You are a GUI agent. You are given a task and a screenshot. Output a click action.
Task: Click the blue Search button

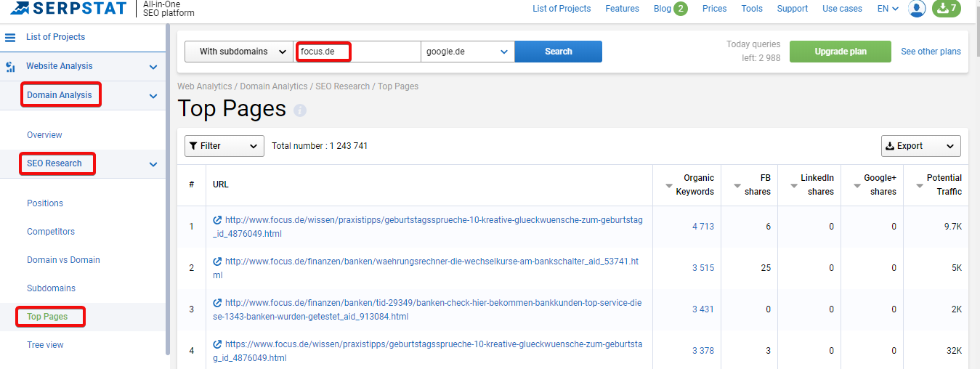point(559,52)
